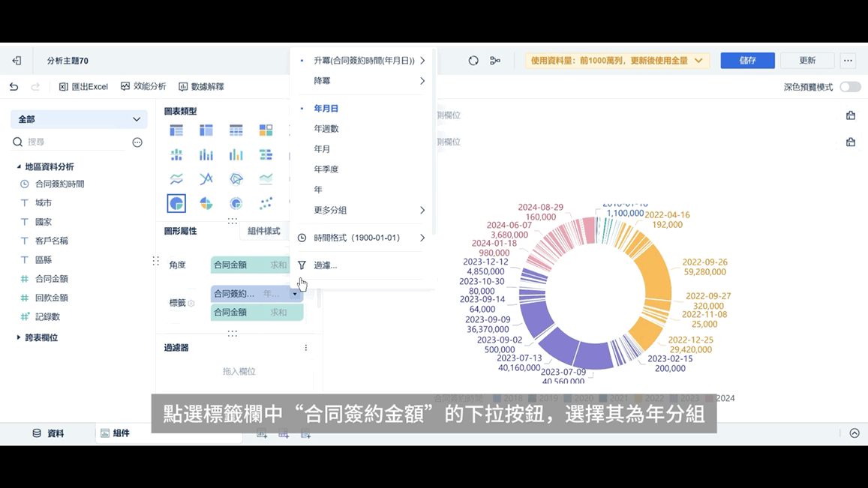Open the data flow relationship icon
The width and height of the screenshot is (868, 488).
point(495,61)
